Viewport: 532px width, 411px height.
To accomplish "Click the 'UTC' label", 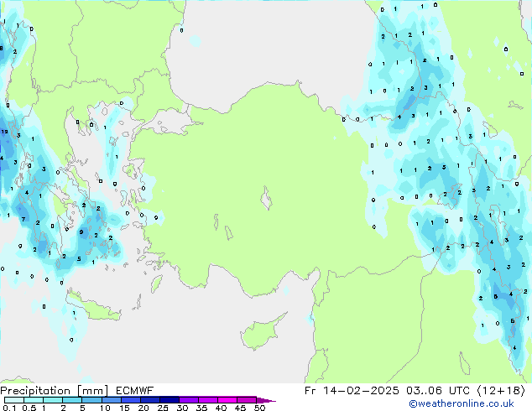I will tap(459, 391).
